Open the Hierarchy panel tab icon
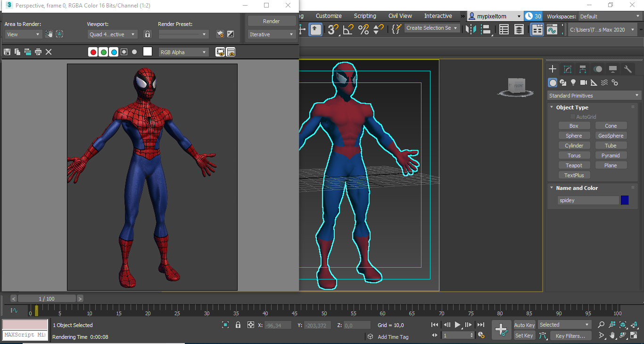Image resolution: width=644 pixels, height=344 pixels. click(x=583, y=69)
